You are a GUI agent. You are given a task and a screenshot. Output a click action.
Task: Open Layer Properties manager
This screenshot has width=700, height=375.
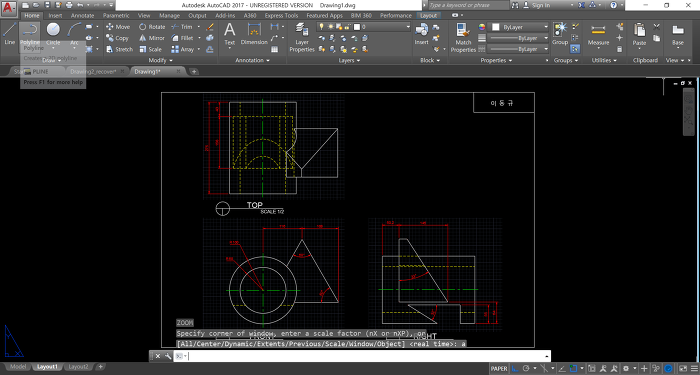(302, 38)
